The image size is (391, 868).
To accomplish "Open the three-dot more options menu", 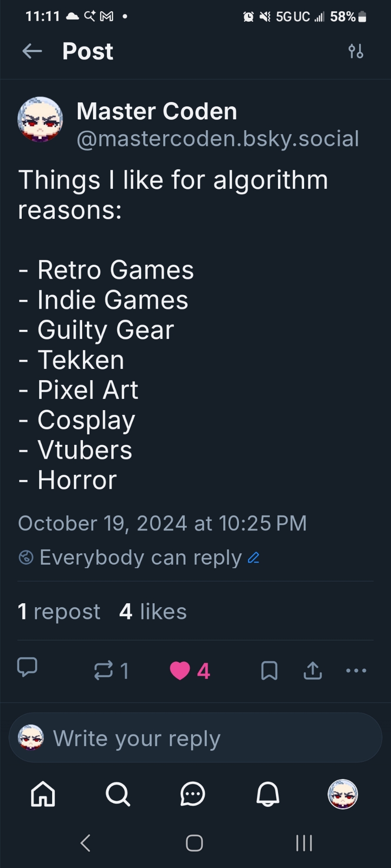I will click(356, 671).
